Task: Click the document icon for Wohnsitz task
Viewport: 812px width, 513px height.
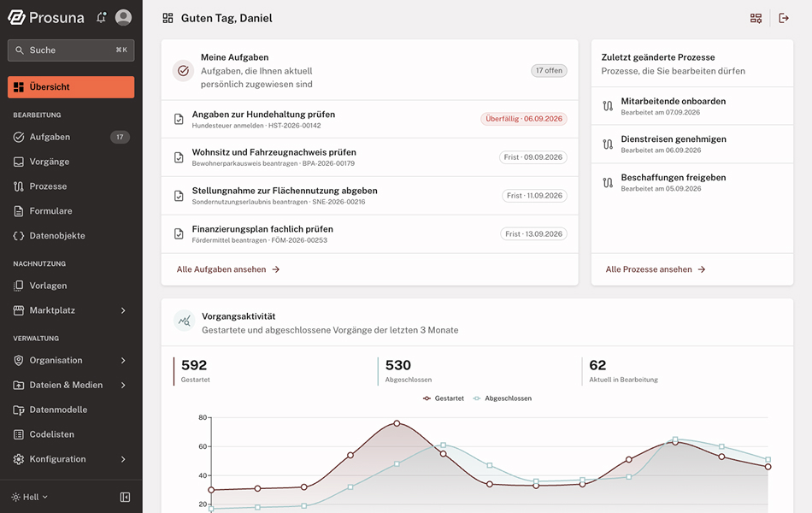Action: (179, 157)
